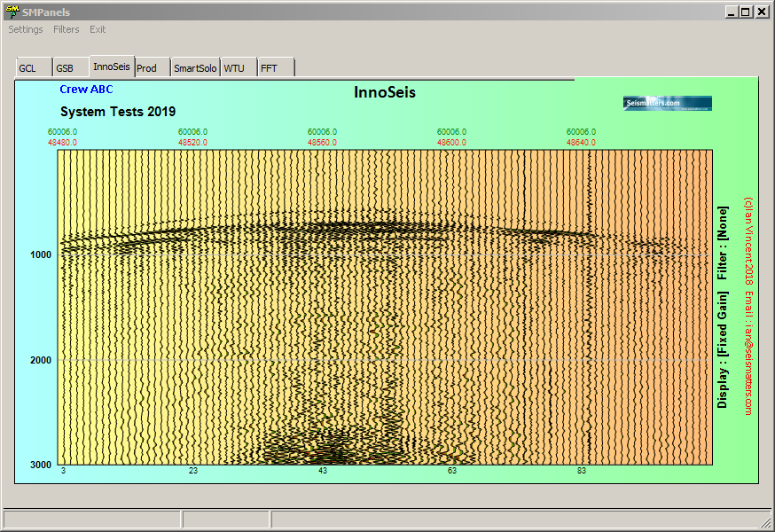Image resolution: width=775 pixels, height=532 pixels.
Task: Open the Settings menu
Action: tap(26, 29)
